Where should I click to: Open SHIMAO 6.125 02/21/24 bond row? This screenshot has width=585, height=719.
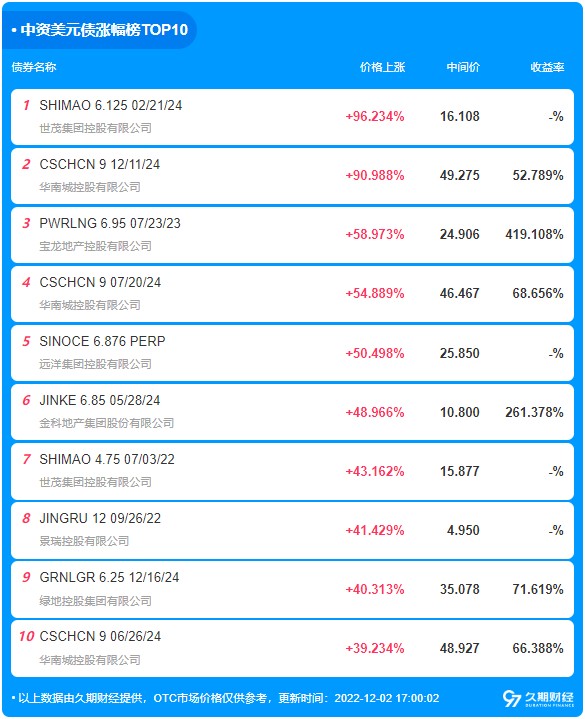coord(292,117)
